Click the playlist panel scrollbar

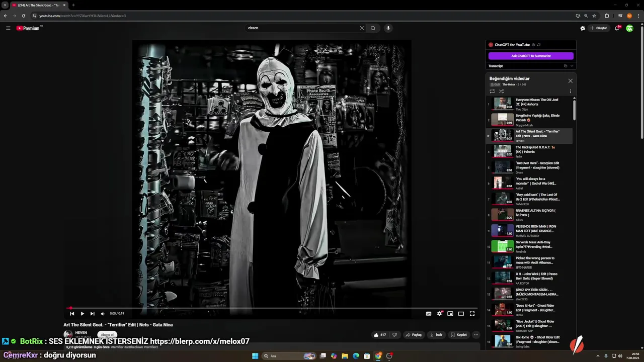click(574, 110)
